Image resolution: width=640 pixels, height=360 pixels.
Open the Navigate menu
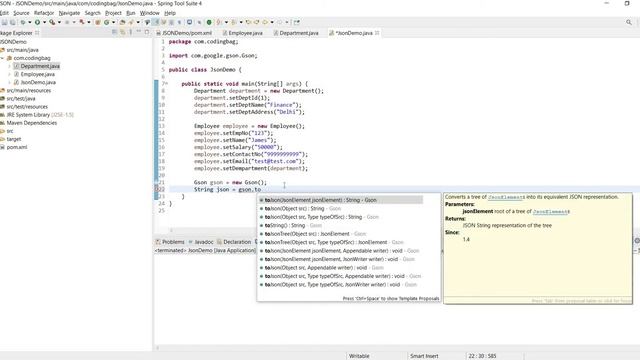[69, 13]
